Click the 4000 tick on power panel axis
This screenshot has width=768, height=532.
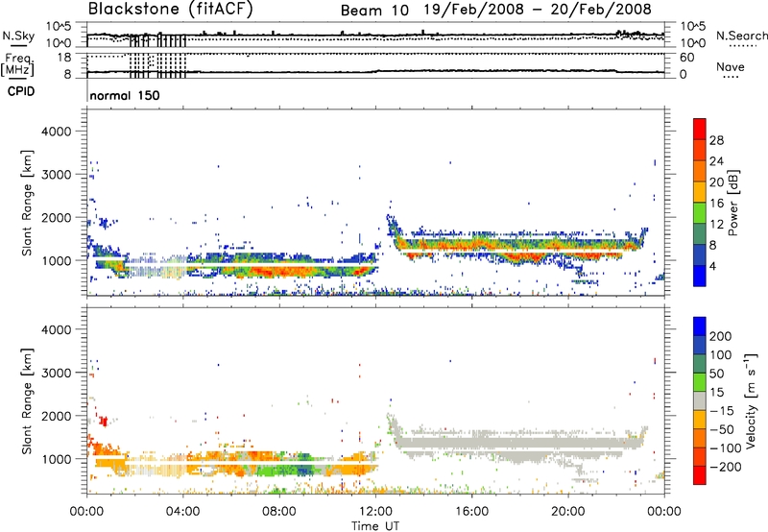(56, 132)
